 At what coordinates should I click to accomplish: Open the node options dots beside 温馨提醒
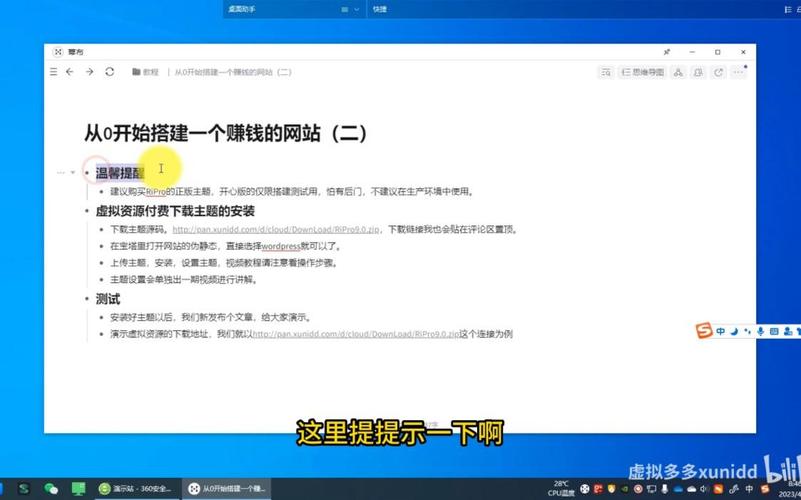point(60,173)
